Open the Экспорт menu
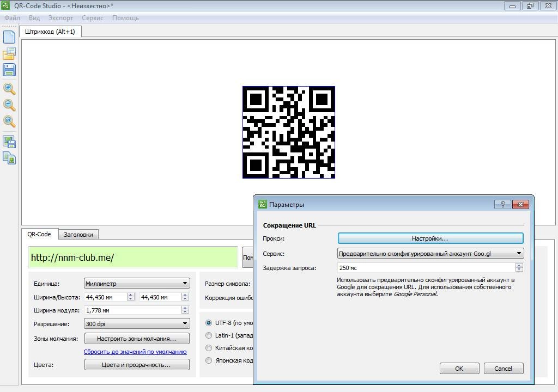Image resolution: width=558 pixels, height=392 pixels. pyautogui.click(x=61, y=18)
